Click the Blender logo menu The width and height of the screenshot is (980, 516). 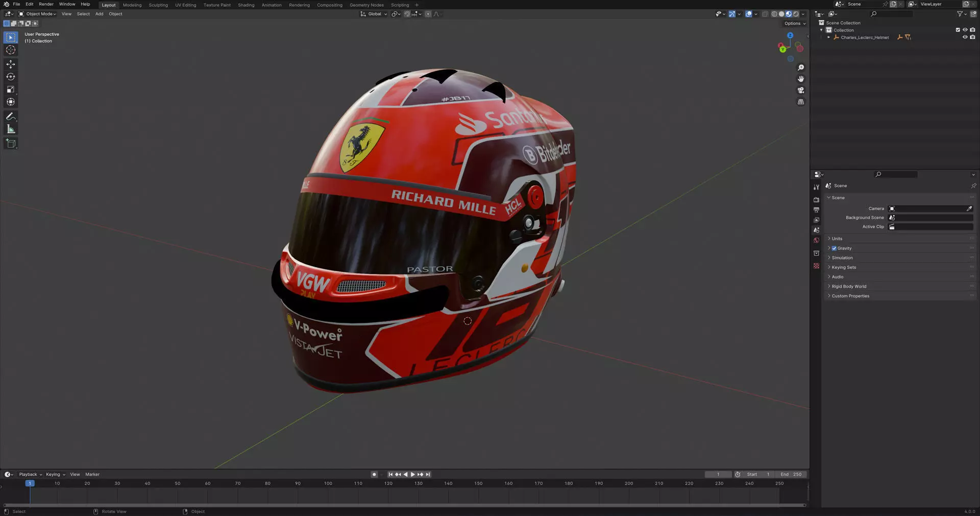point(6,4)
